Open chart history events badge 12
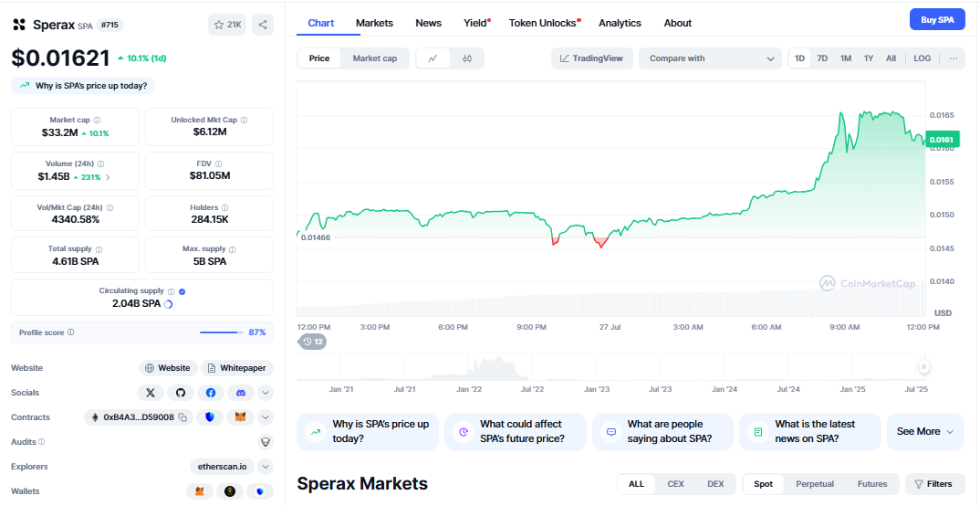This screenshot has height=506, width=980. pos(312,342)
